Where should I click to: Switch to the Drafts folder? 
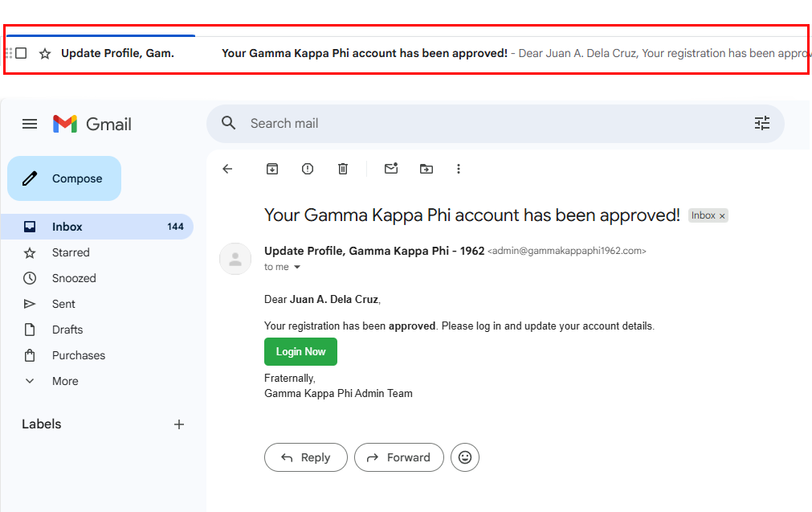67,330
